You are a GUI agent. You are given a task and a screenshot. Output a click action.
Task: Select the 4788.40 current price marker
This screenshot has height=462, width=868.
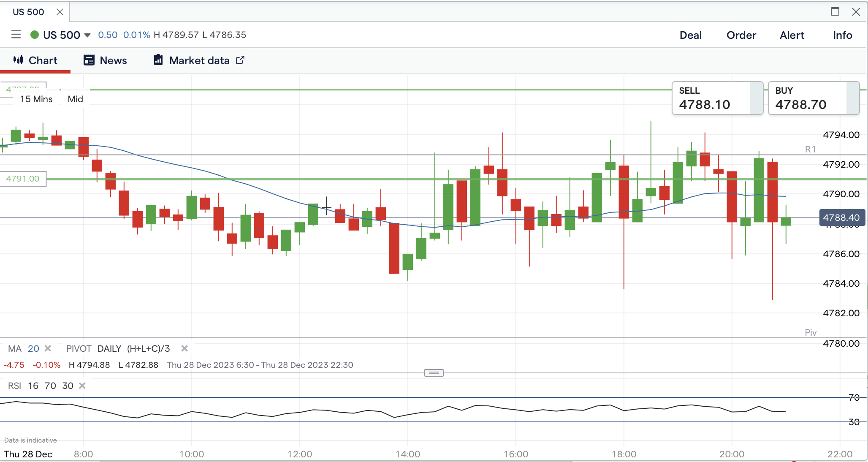pyautogui.click(x=841, y=217)
